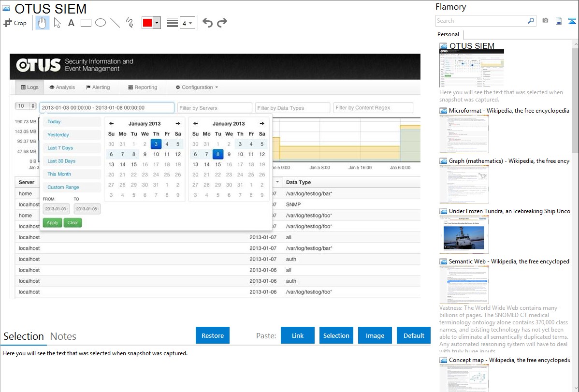This screenshot has width=579, height=392.
Task: Click the camera capture icon
Action: pos(545,21)
